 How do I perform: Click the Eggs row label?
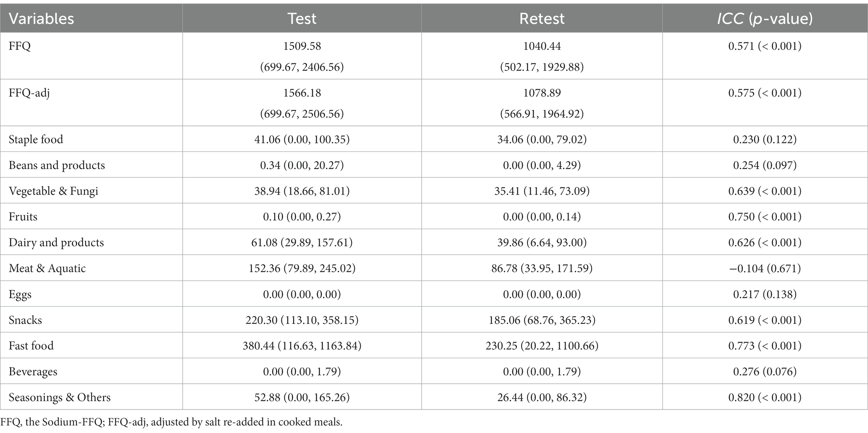point(20,295)
